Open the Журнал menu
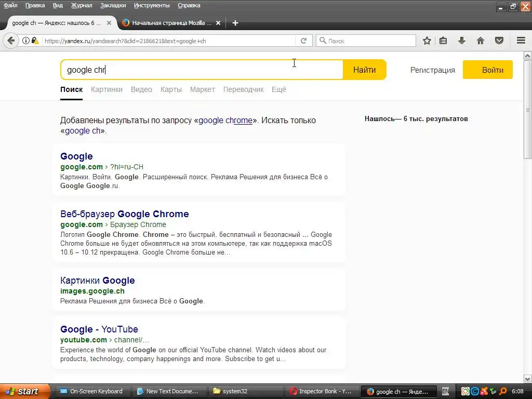 click(x=82, y=5)
